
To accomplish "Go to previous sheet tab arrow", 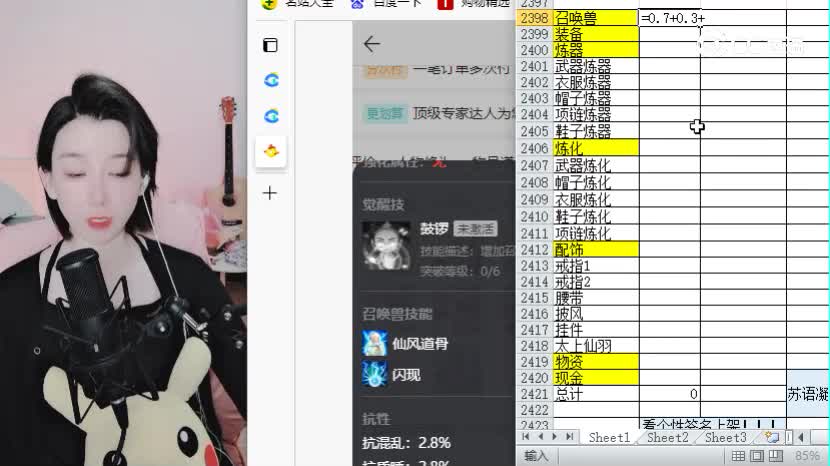I will [540, 437].
